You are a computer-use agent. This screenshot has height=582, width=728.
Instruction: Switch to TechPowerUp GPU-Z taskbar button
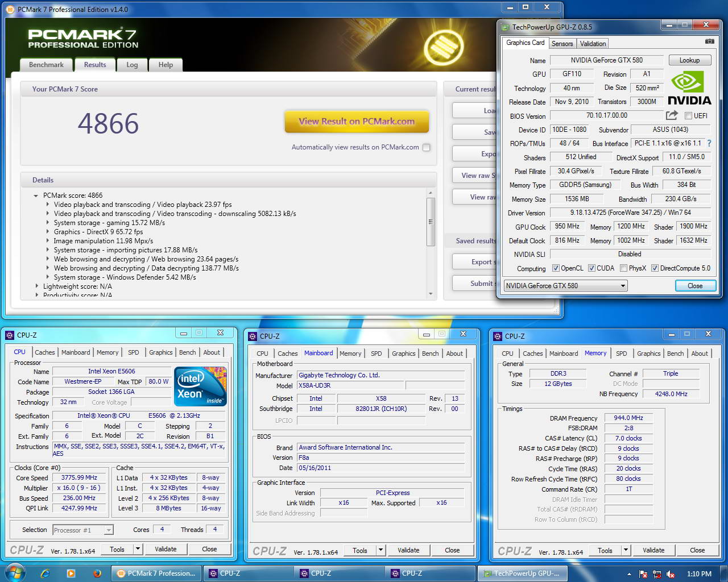pyautogui.click(x=522, y=573)
